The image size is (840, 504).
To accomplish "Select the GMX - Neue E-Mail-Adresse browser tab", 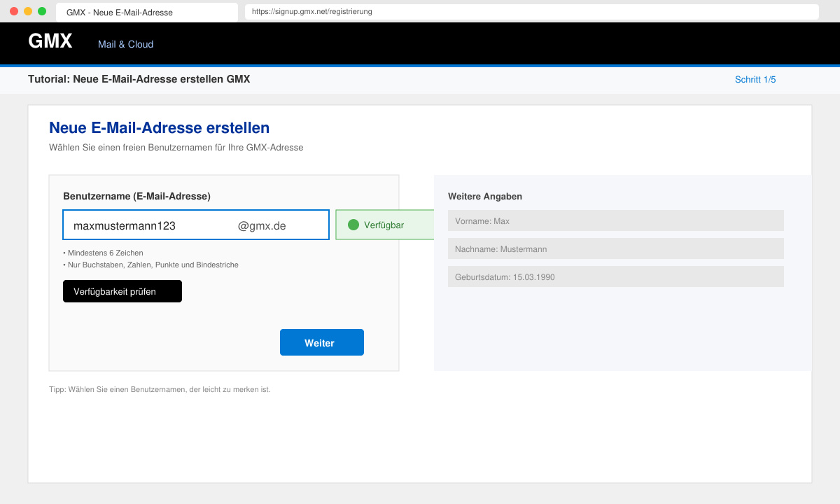I will [x=147, y=13].
